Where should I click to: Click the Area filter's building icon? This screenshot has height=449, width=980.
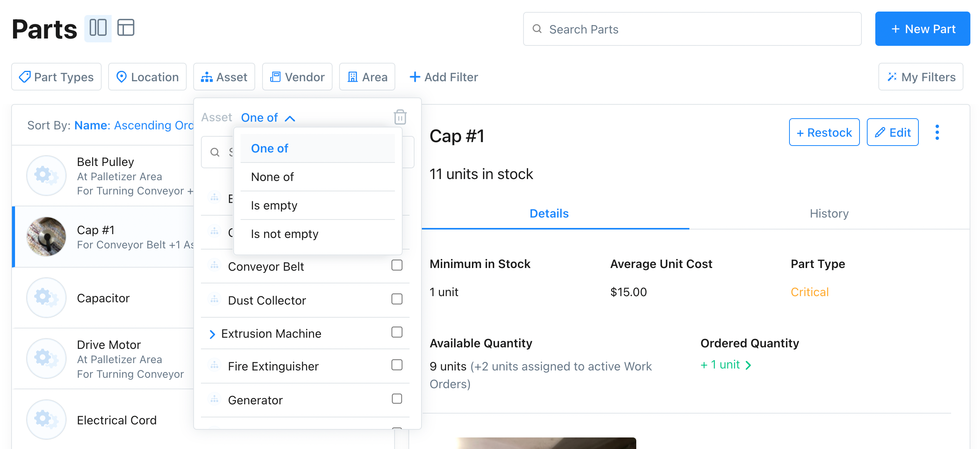[353, 77]
